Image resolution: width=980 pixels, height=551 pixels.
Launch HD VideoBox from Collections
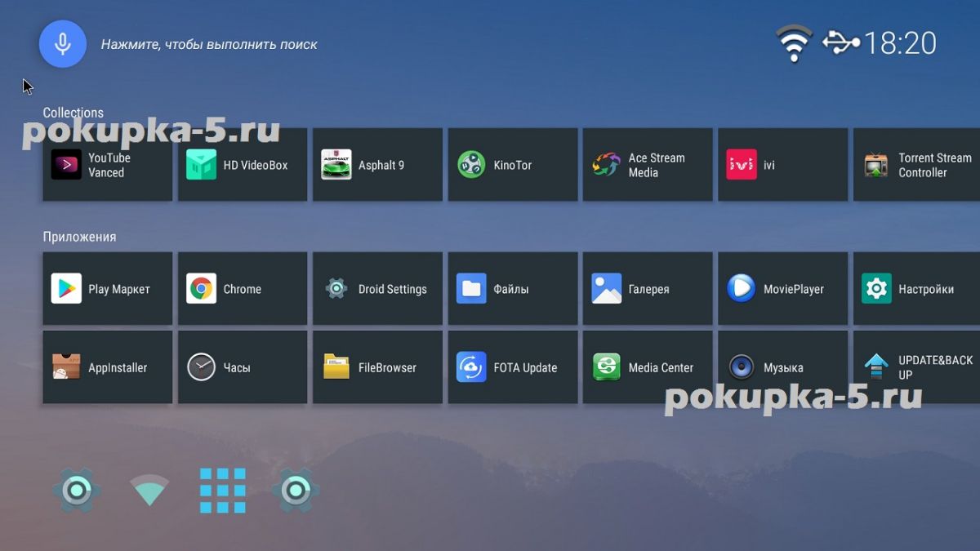[x=243, y=165]
